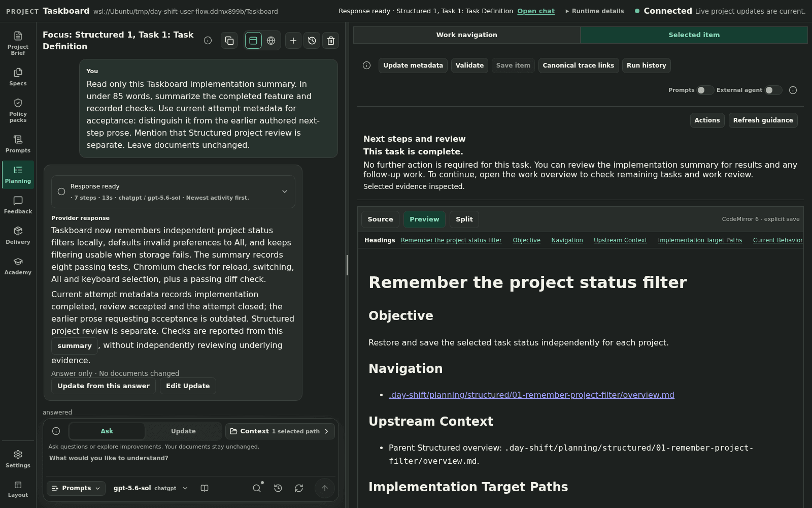Open the book icon in composer toolbar
The image size is (812, 508).
[x=205, y=488]
